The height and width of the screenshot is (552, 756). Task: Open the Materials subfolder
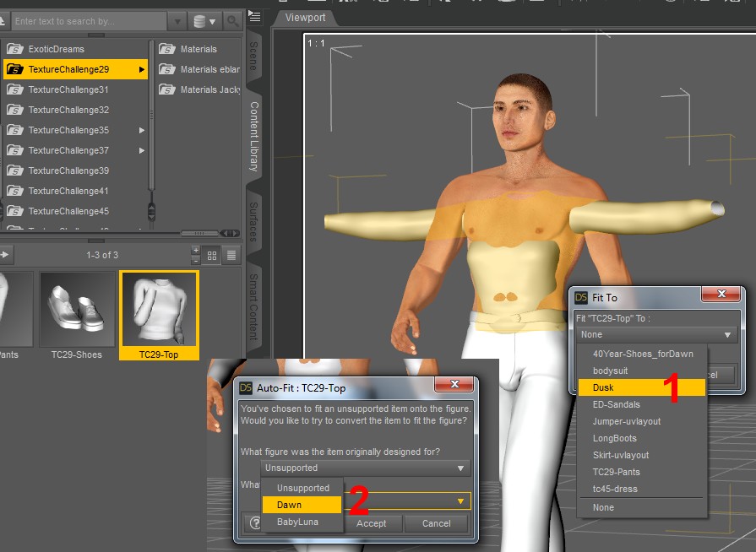(199, 49)
